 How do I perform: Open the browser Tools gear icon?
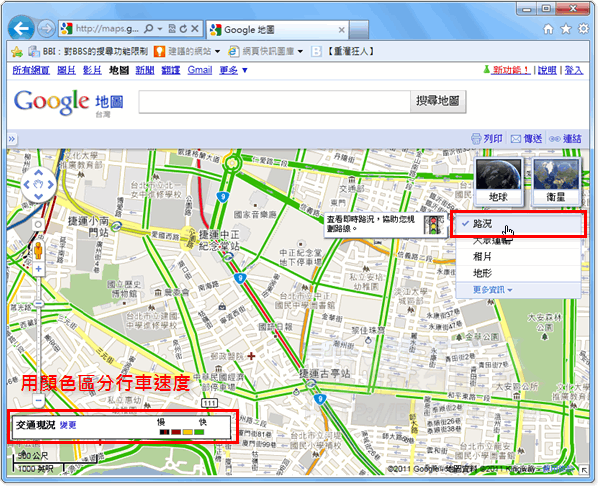[583, 29]
